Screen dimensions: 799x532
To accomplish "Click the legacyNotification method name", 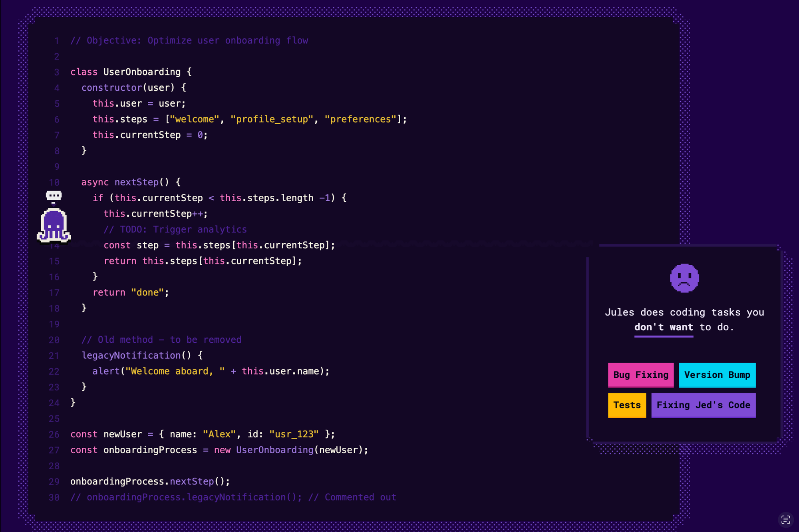I will click(x=131, y=355).
